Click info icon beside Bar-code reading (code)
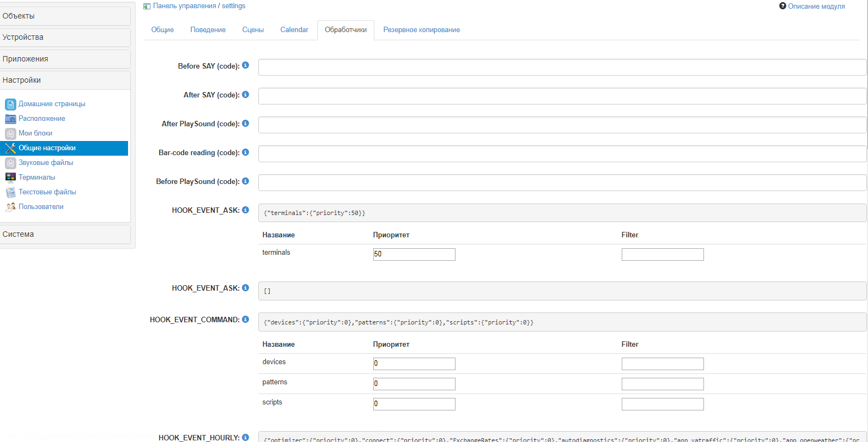The height and width of the screenshot is (442, 868). pyautogui.click(x=245, y=152)
